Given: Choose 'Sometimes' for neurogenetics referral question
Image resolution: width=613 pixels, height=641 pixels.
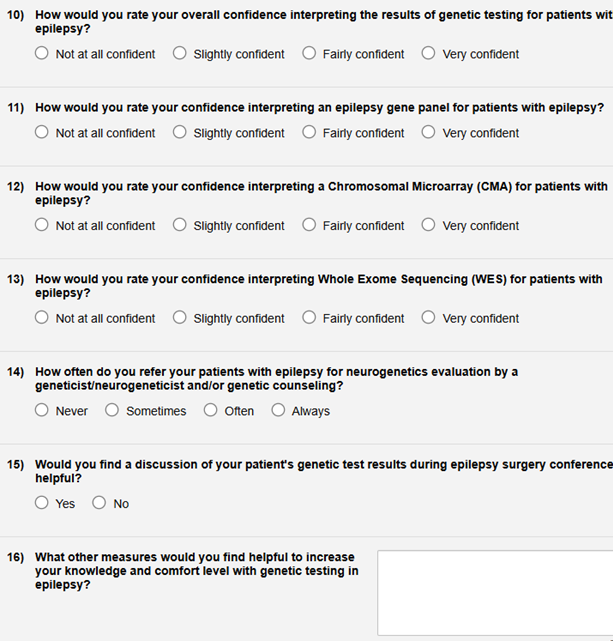Looking at the screenshot, I should coord(112,410).
